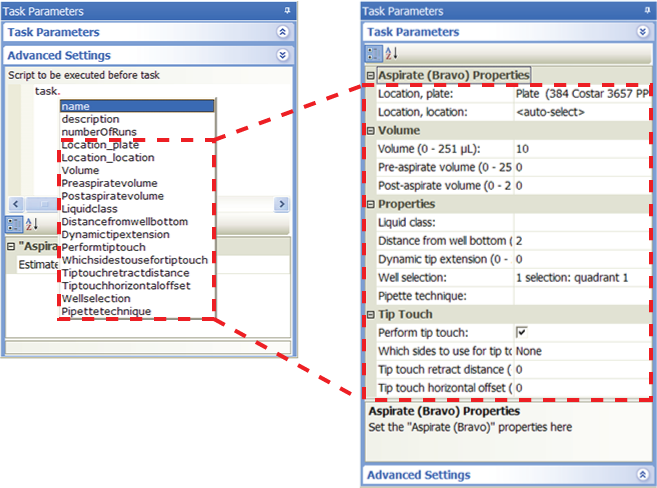Collapse the Volume property group
The height and width of the screenshot is (488, 657).
pos(370,130)
